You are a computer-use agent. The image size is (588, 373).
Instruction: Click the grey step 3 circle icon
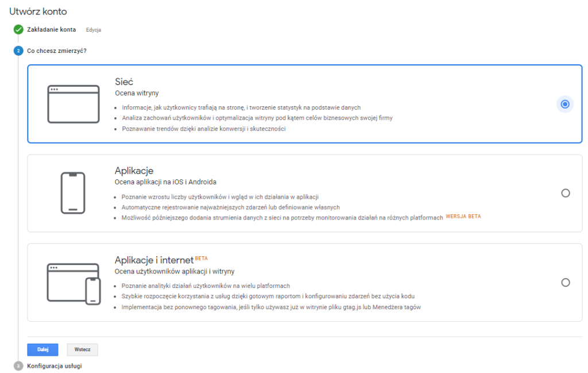pos(18,366)
